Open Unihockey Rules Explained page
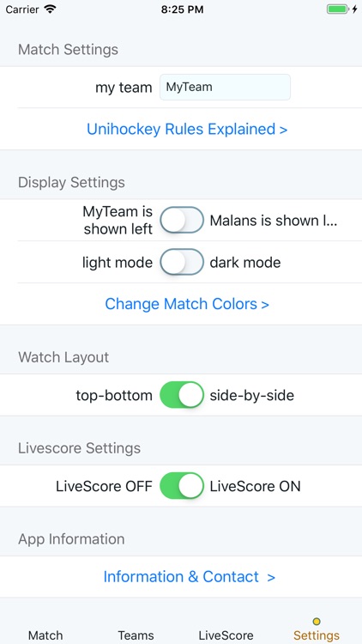The image size is (362, 644). [187, 129]
